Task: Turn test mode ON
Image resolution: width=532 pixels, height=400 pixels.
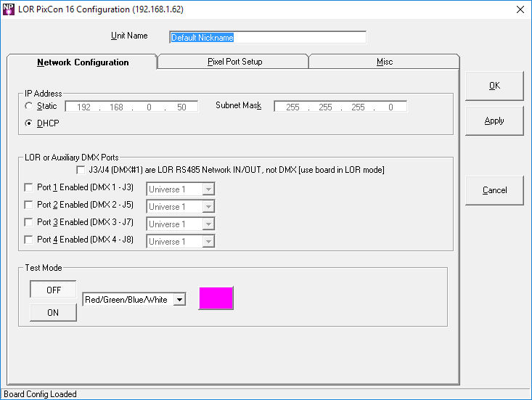Action: [x=53, y=312]
